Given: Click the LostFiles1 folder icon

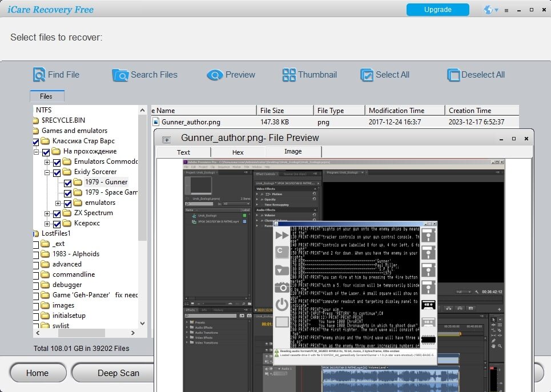Looking at the screenshot, I should coord(36,233).
